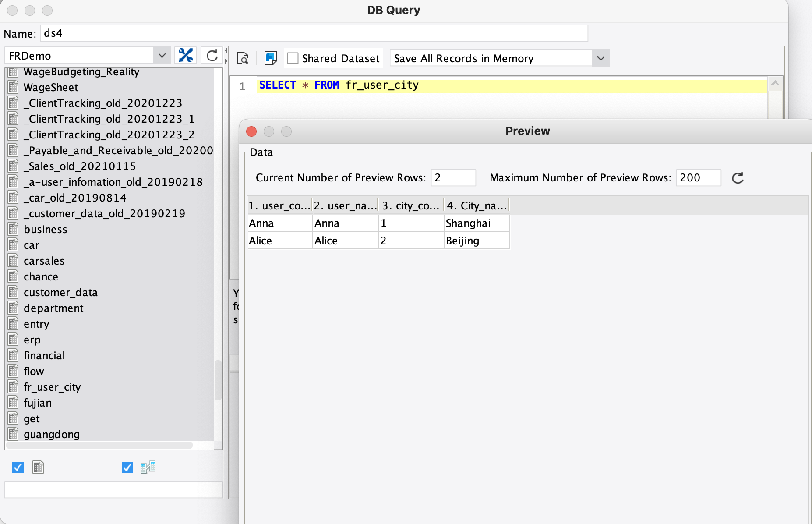Click the table list vertical scrollbar

pyautogui.click(x=218, y=380)
